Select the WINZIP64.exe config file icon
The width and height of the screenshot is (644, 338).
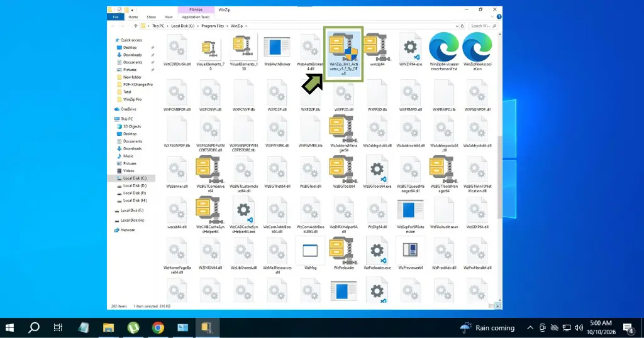[x=410, y=47]
